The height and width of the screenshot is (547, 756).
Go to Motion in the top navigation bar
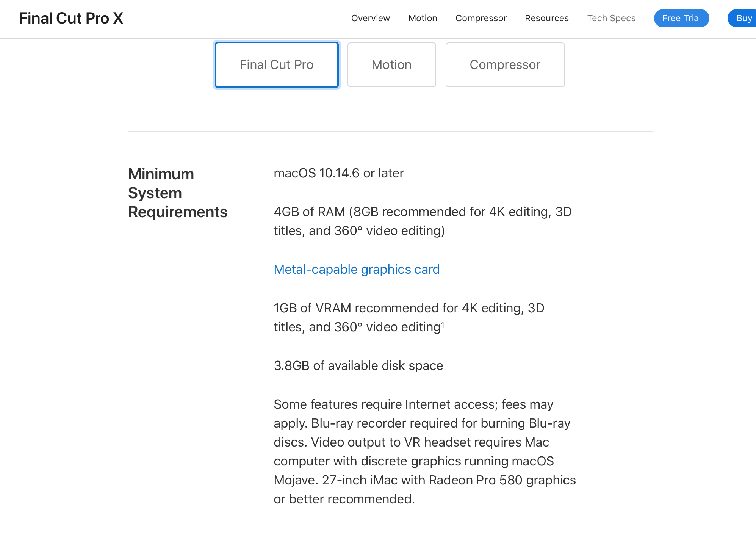click(423, 18)
